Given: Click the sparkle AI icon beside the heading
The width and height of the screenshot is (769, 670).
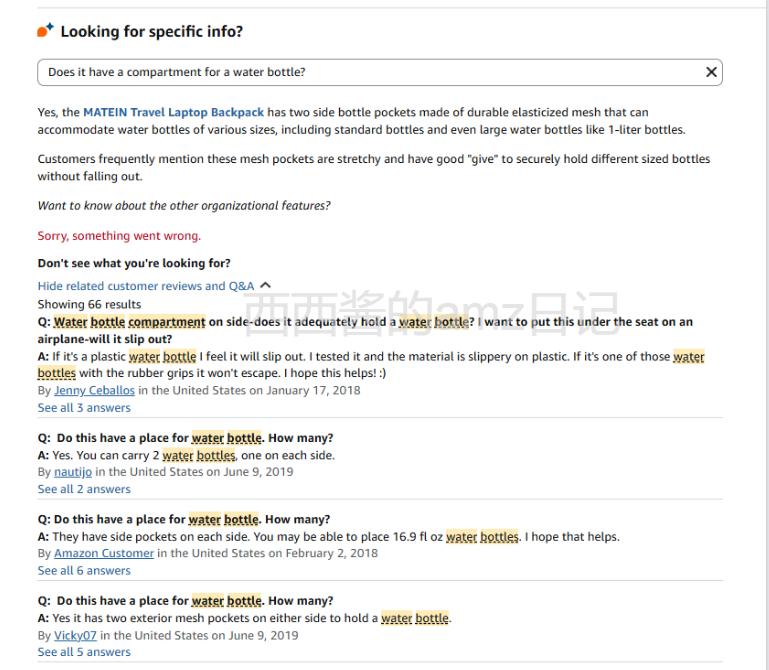Looking at the screenshot, I should coord(45,31).
